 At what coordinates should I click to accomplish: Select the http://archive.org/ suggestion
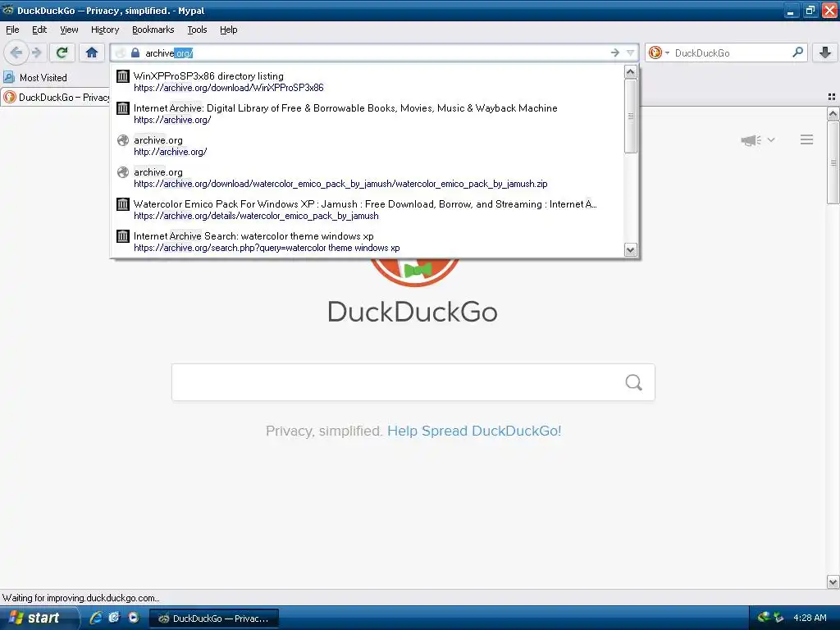(367, 146)
